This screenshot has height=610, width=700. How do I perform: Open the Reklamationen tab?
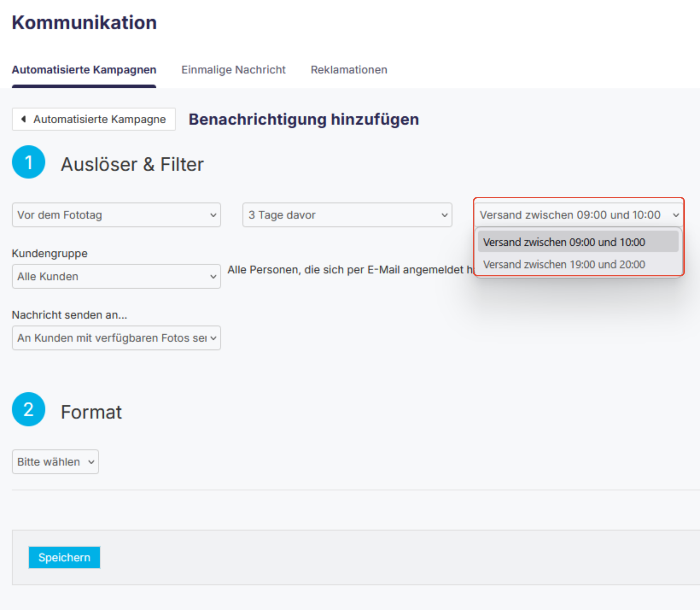[x=349, y=70]
